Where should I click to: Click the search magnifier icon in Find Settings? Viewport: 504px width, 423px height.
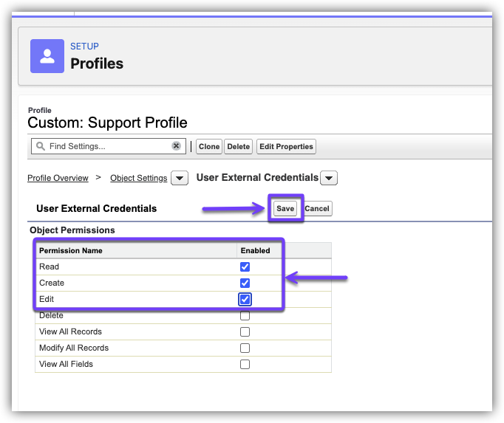[x=40, y=146]
